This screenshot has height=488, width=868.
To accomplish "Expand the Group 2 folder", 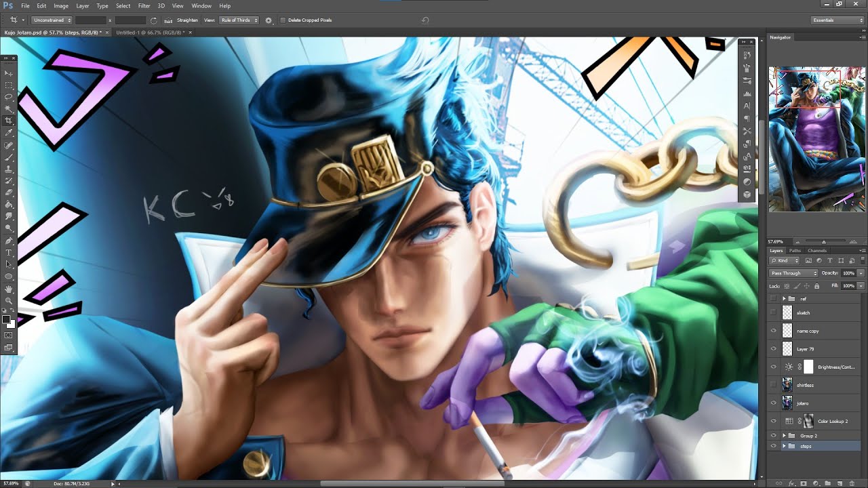I will point(784,436).
